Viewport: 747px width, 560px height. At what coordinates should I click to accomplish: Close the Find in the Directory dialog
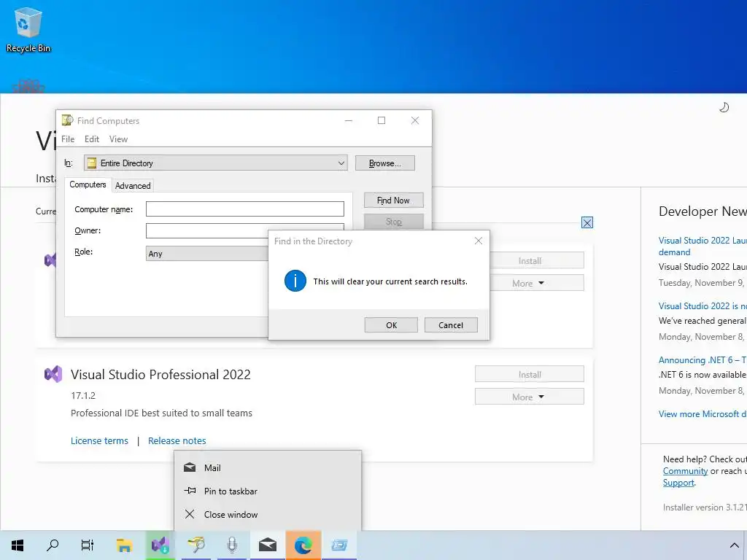coord(479,241)
